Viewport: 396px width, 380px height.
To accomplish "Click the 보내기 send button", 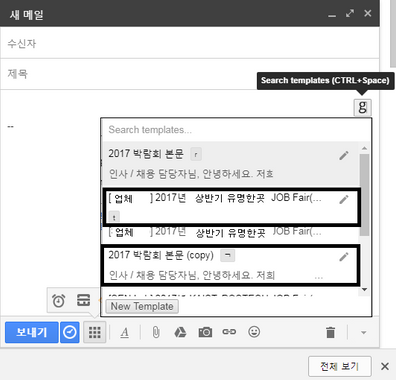I will (x=32, y=332).
